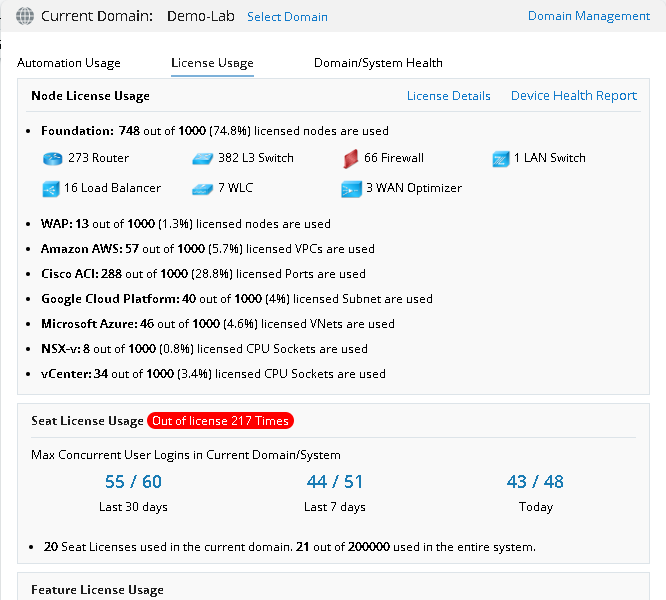This screenshot has width=666, height=600.
Task: Click the WLC device icon
Action: (202, 189)
